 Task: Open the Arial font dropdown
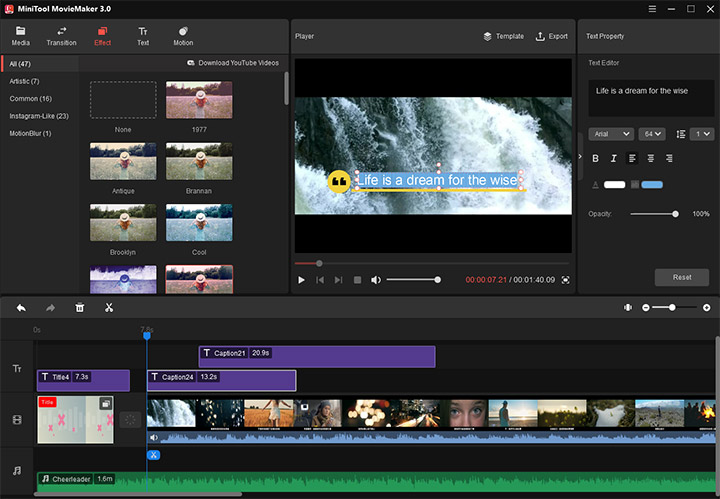click(610, 134)
